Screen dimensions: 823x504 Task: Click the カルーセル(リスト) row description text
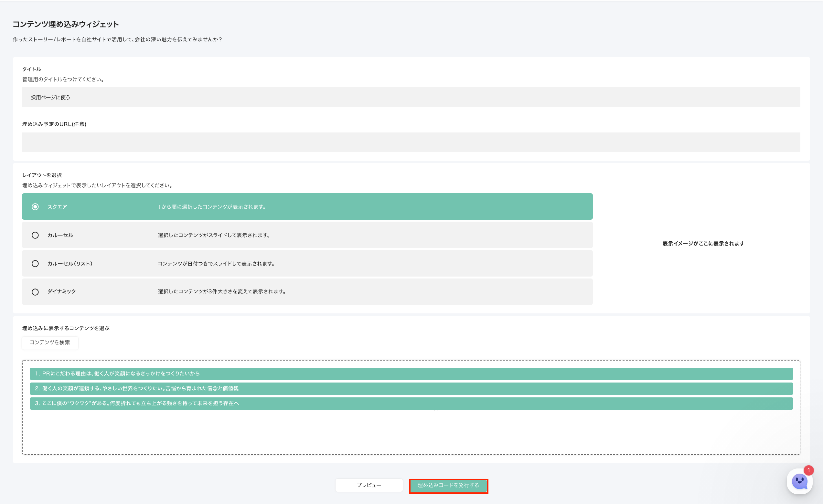click(x=216, y=263)
